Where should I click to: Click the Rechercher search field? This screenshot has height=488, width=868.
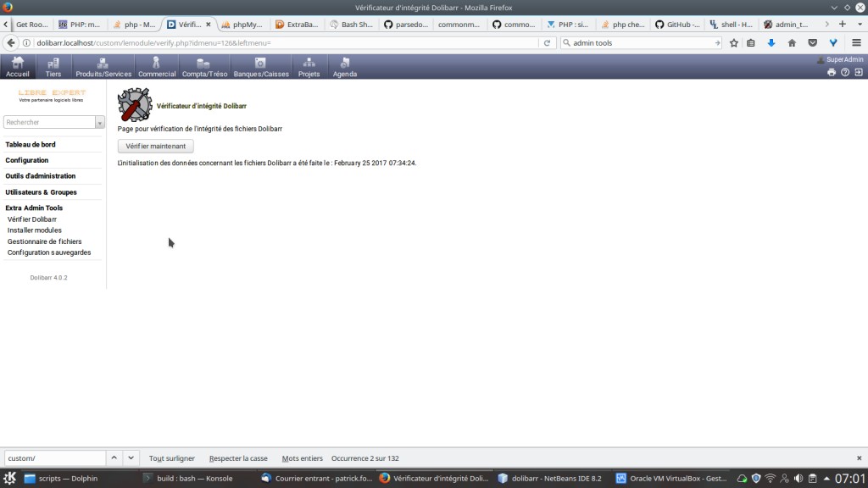49,122
